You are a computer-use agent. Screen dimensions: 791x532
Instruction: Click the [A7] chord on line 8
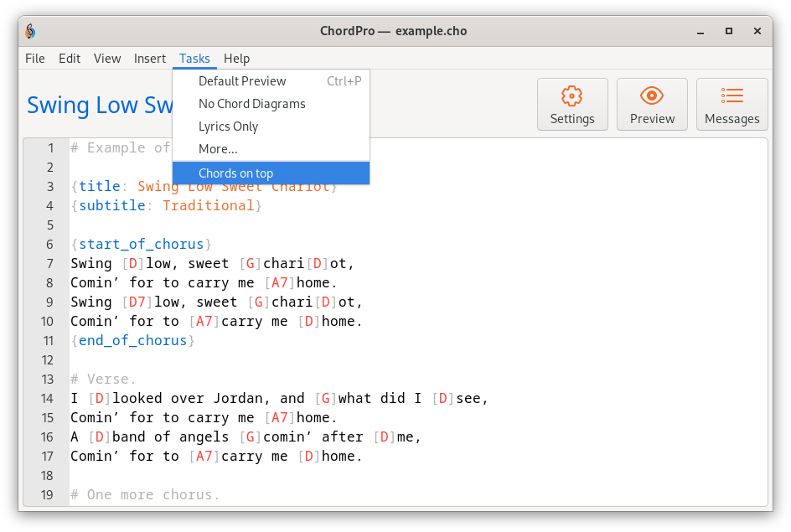coord(280,283)
